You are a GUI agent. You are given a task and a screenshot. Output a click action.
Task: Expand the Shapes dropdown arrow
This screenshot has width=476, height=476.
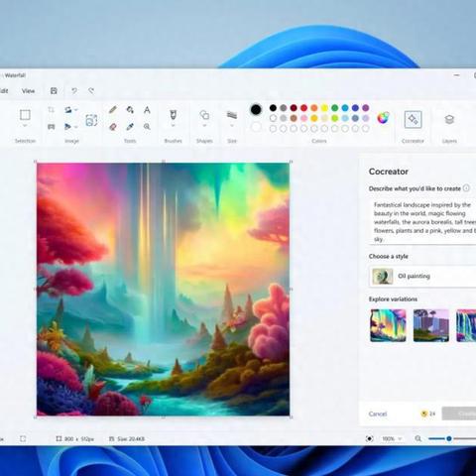[x=204, y=126]
